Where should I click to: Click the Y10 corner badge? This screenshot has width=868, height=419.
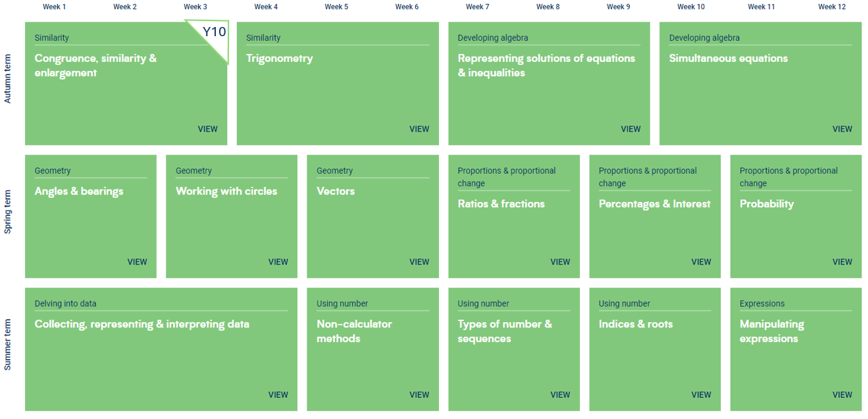coord(214,32)
